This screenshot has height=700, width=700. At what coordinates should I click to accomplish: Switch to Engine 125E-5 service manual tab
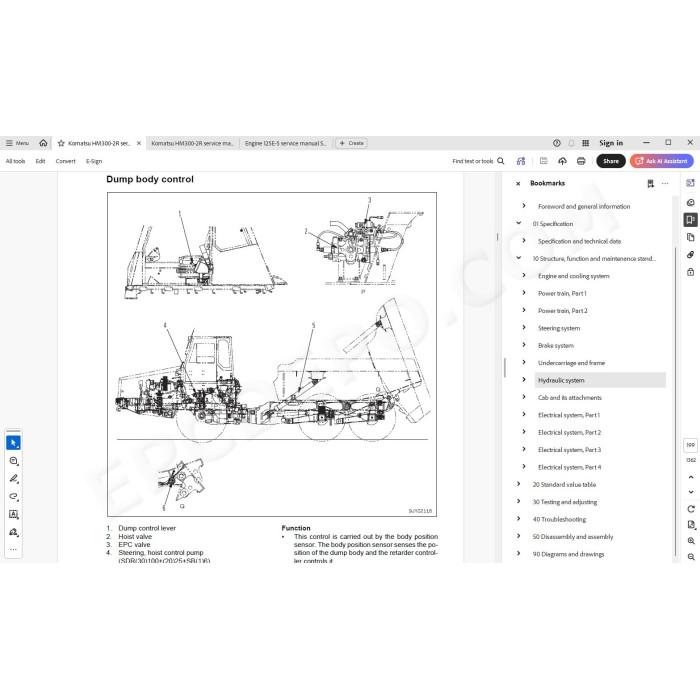point(286,143)
